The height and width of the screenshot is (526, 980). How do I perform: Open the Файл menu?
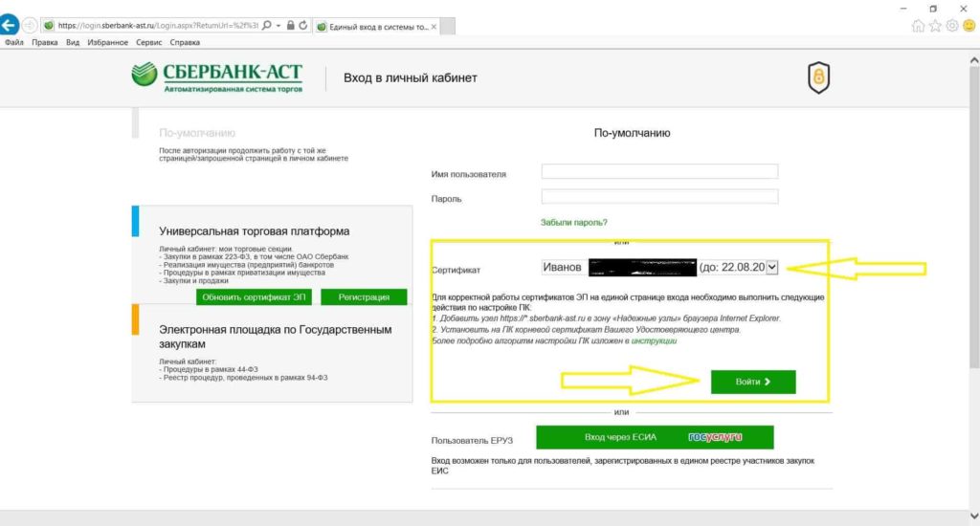(x=13, y=42)
